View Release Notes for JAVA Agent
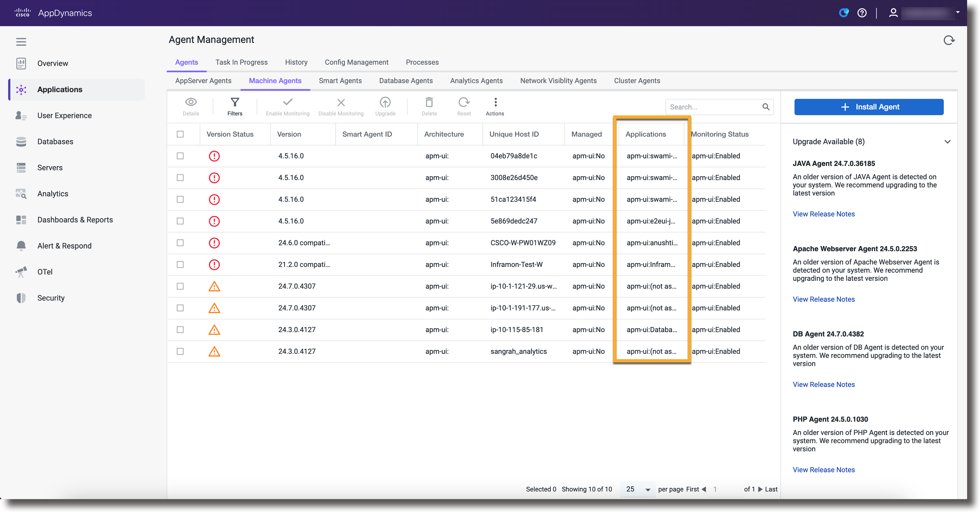The image size is (980, 512). 824,214
